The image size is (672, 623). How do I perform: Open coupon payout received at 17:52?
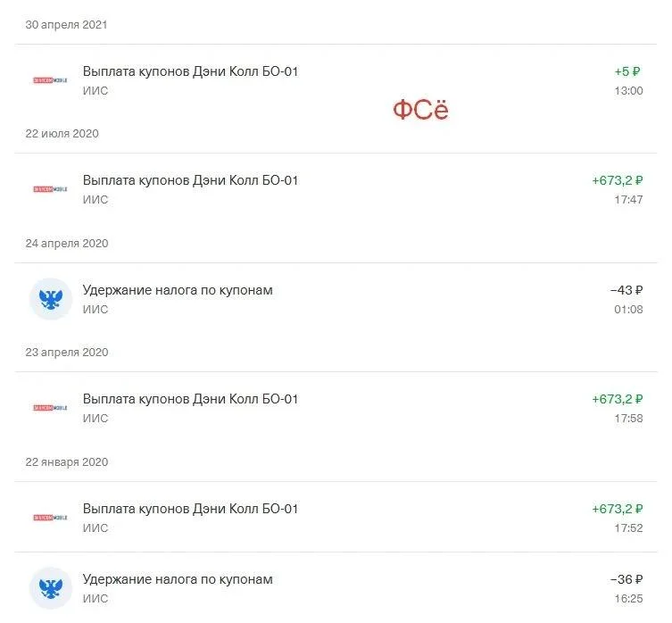tap(336, 517)
